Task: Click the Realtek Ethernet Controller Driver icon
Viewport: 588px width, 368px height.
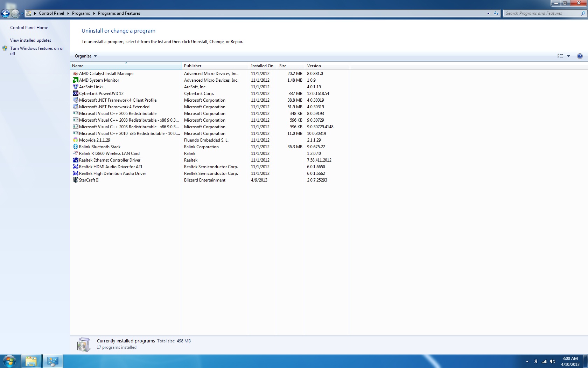Action: pyautogui.click(x=75, y=160)
